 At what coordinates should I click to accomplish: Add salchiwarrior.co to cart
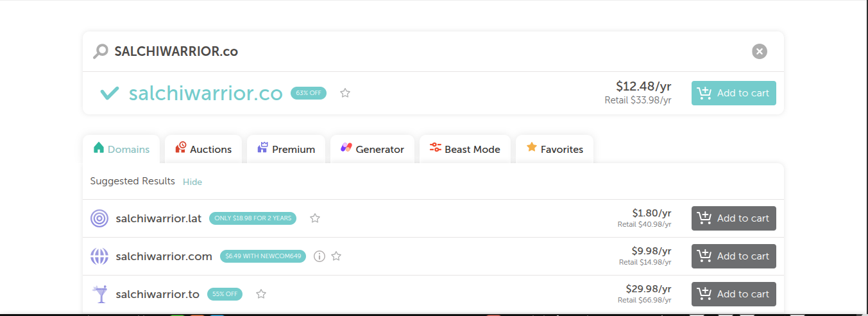(x=733, y=93)
